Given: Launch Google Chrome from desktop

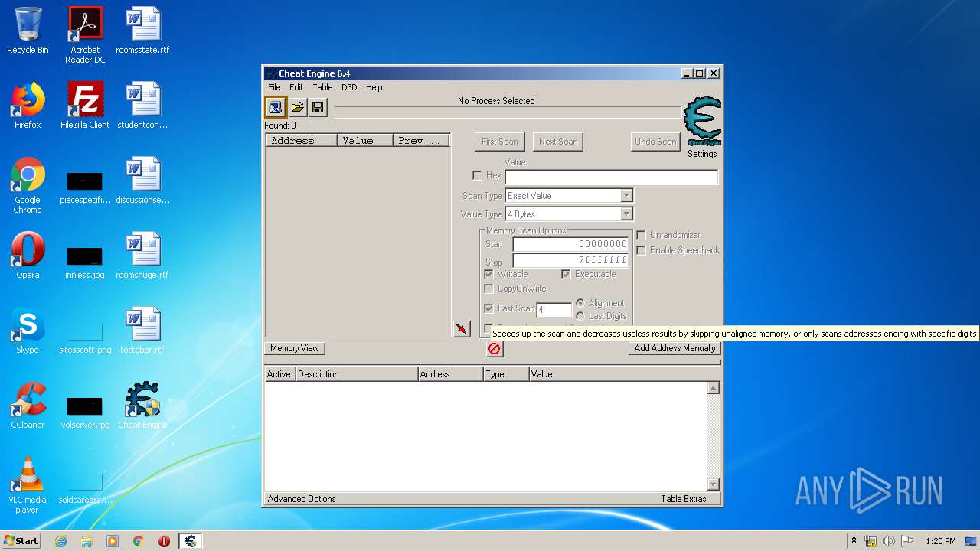Looking at the screenshot, I should pos(28,185).
